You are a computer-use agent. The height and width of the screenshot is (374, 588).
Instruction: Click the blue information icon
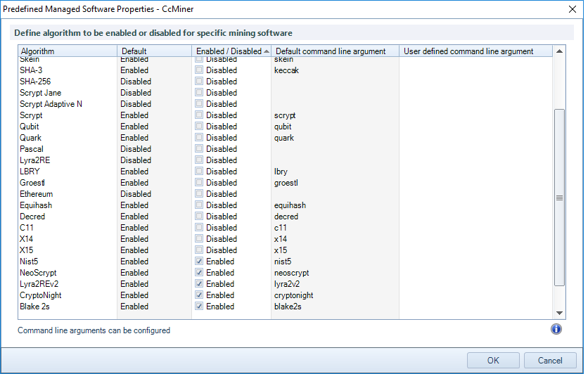(556, 329)
